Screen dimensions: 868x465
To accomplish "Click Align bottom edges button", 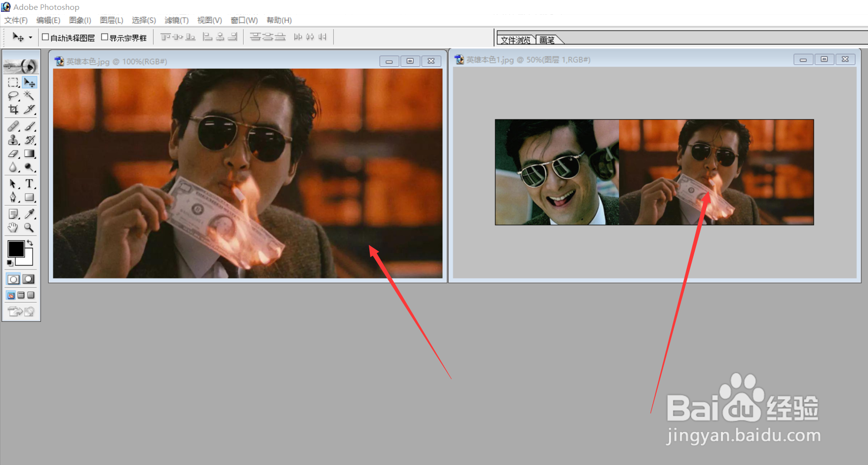I will (x=190, y=37).
